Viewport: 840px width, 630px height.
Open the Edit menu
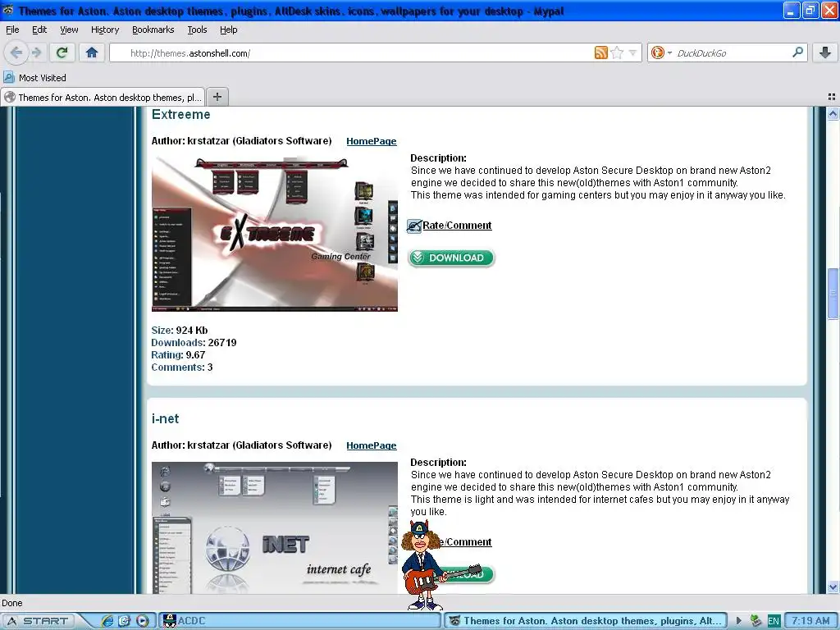coord(39,30)
